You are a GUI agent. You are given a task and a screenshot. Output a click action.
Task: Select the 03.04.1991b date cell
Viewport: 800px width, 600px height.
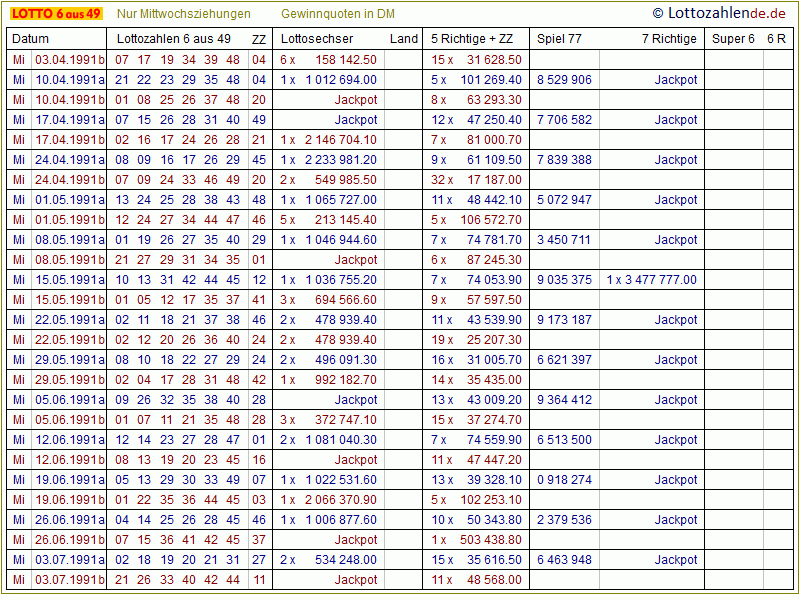pyautogui.click(x=70, y=60)
